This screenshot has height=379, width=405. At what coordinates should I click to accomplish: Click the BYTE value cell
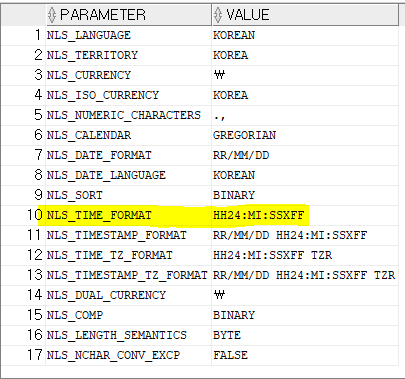tap(305, 335)
